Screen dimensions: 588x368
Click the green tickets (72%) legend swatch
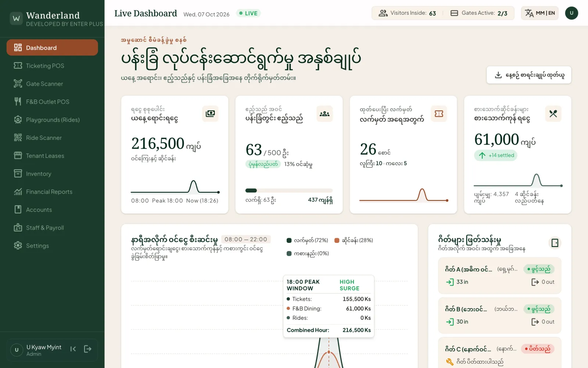289,240
